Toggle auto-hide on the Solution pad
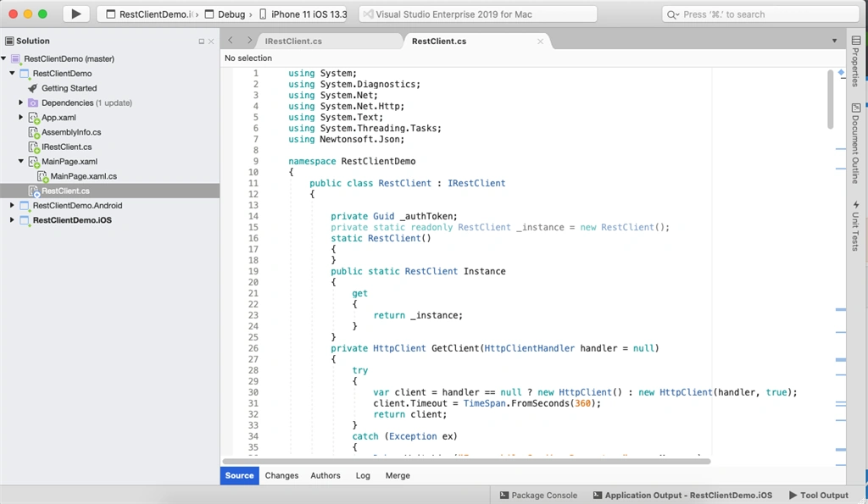The image size is (868, 504). [202, 42]
